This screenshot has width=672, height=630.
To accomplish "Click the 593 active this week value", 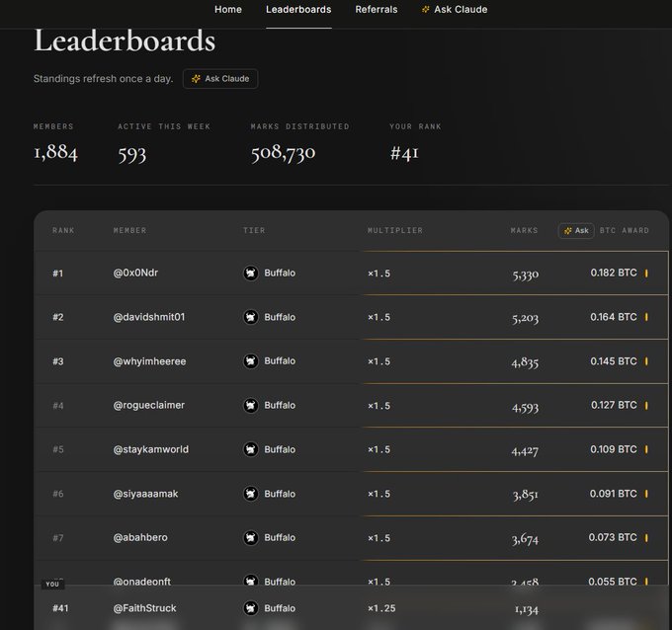I will pos(132,154).
